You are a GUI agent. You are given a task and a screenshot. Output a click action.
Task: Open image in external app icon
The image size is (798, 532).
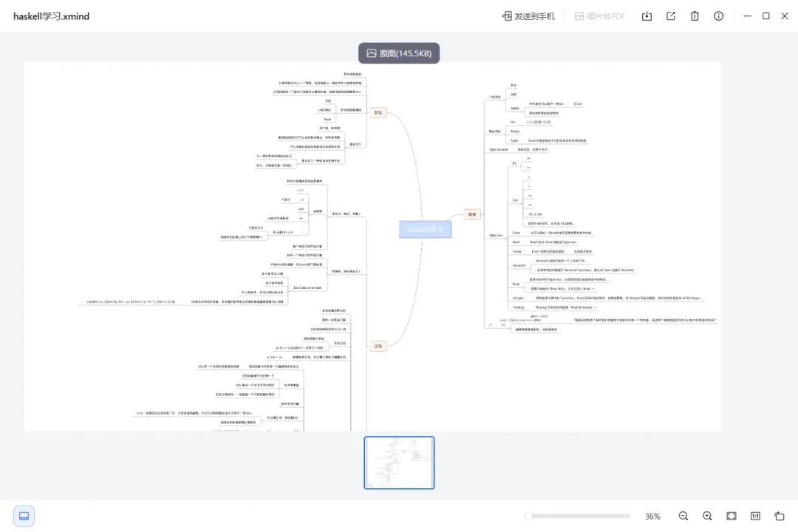pyautogui.click(x=671, y=16)
